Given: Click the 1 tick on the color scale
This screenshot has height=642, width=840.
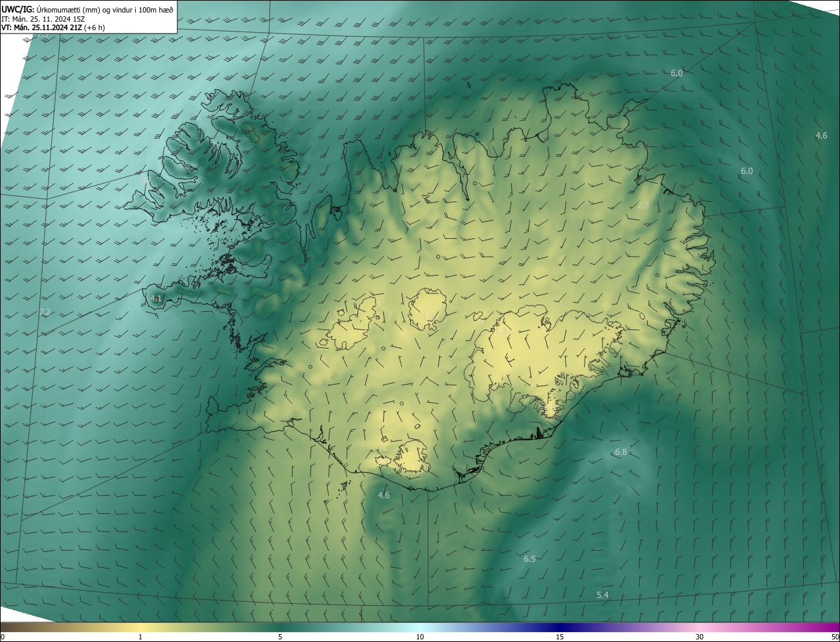Looking at the screenshot, I should (x=140, y=637).
